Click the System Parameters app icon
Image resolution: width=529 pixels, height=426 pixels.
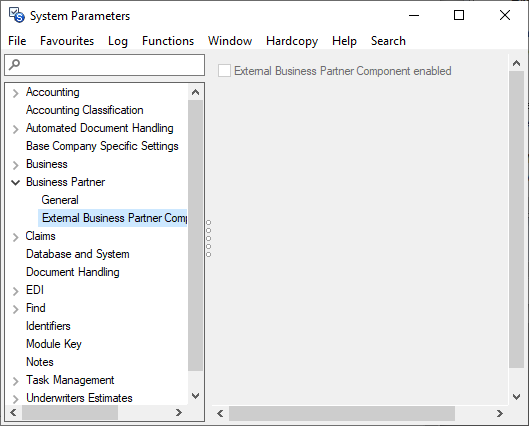click(17, 15)
